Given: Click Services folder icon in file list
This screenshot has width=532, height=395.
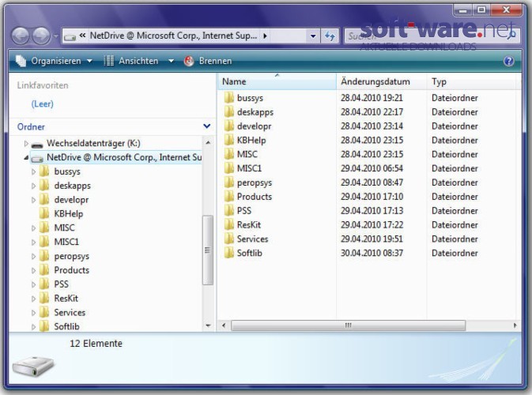Looking at the screenshot, I should click(x=229, y=239).
